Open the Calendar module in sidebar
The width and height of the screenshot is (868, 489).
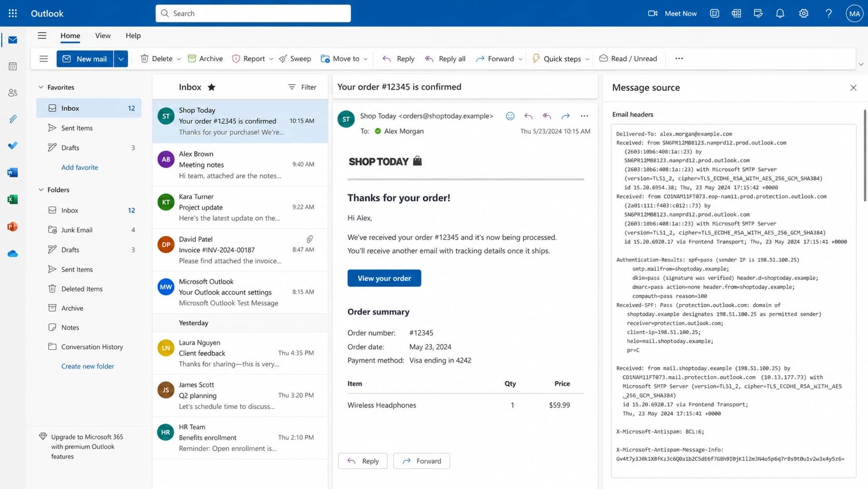[x=12, y=67]
